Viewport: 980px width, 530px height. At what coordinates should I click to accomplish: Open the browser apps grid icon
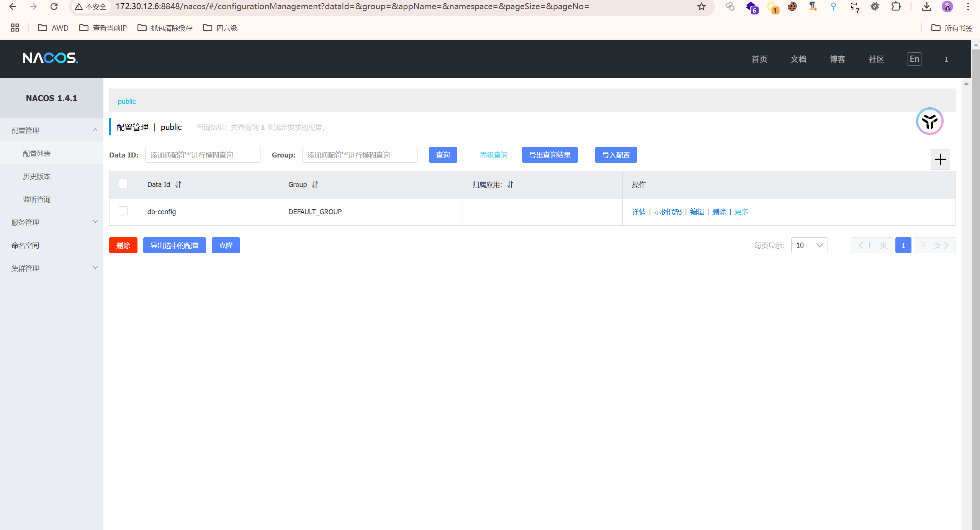coord(15,28)
